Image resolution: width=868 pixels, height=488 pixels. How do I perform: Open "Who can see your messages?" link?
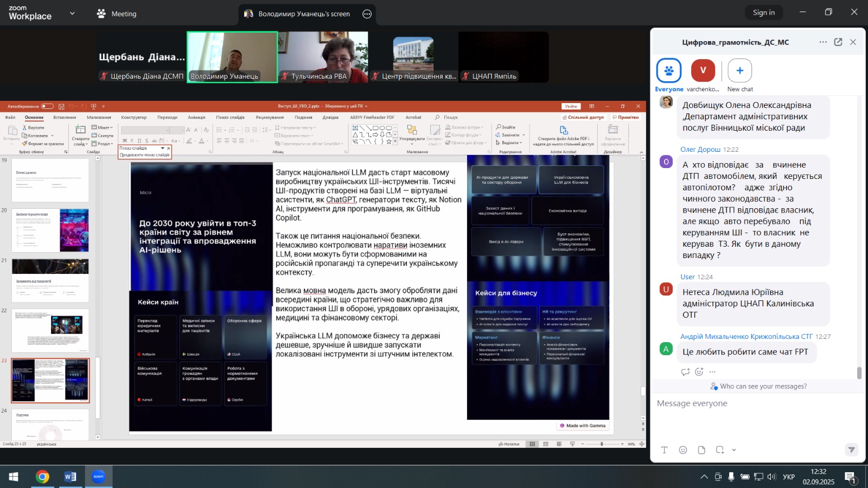point(763,386)
